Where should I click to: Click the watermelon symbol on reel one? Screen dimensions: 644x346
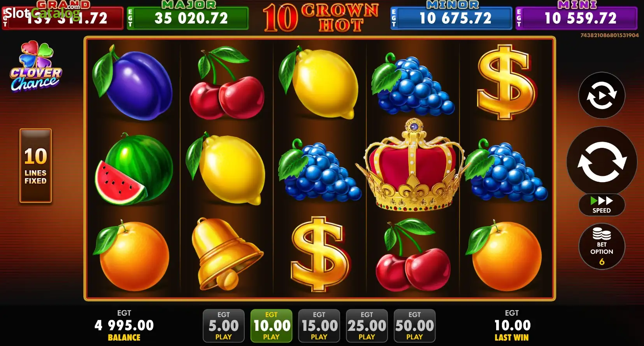tap(133, 169)
